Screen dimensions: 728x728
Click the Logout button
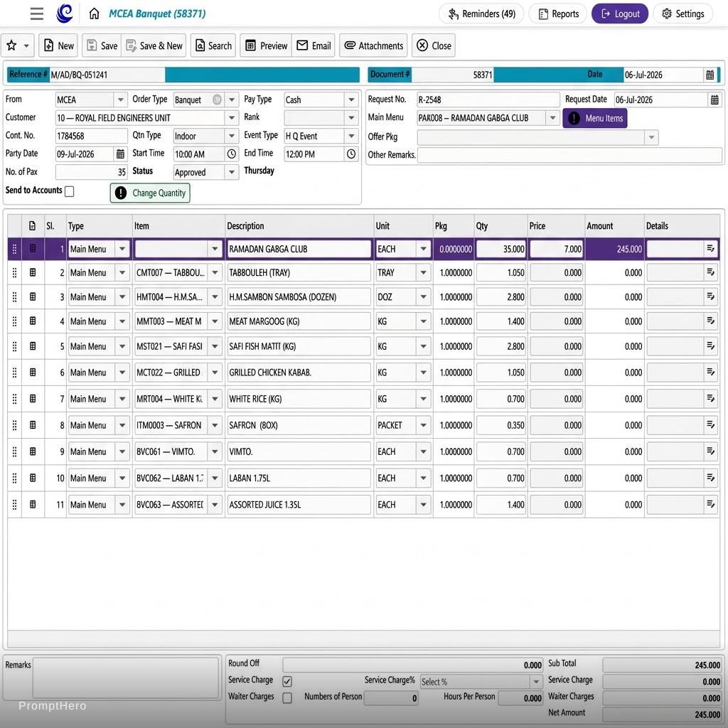pos(620,14)
